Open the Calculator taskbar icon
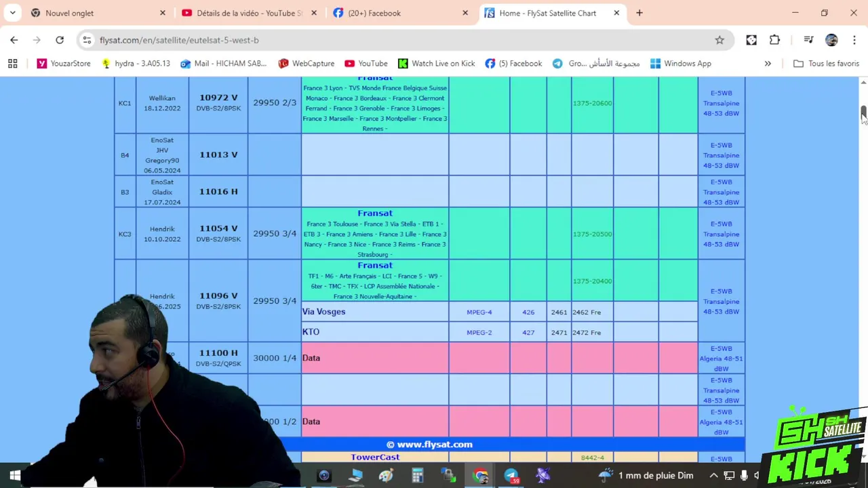 coord(417,476)
